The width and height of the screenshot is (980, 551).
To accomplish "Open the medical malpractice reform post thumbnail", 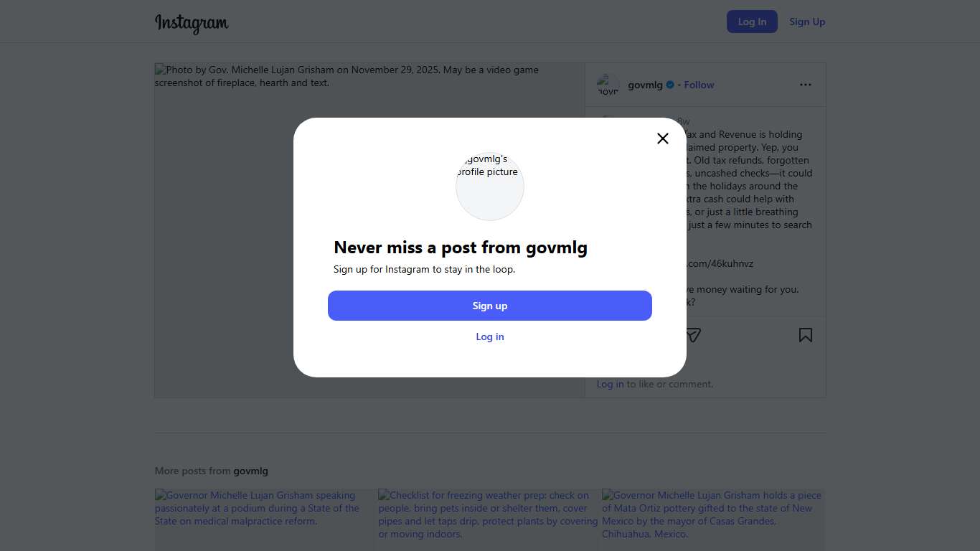I will pyautogui.click(x=264, y=519).
